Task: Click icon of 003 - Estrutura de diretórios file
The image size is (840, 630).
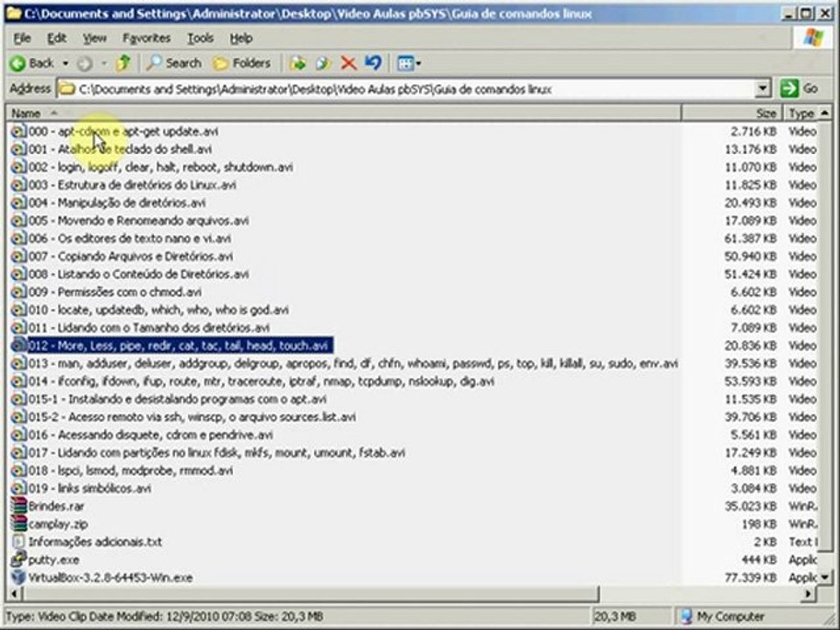Action: click(x=18, y=185)
